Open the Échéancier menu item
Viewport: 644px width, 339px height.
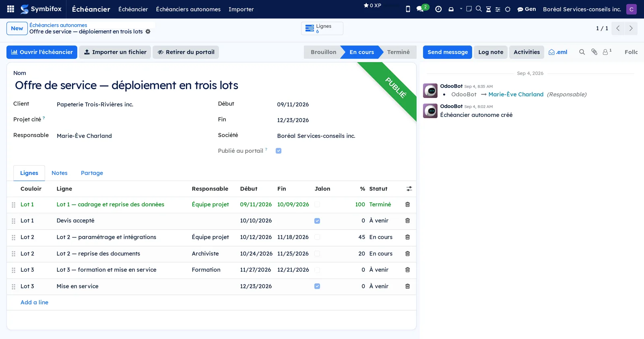(x=133, y=9)
